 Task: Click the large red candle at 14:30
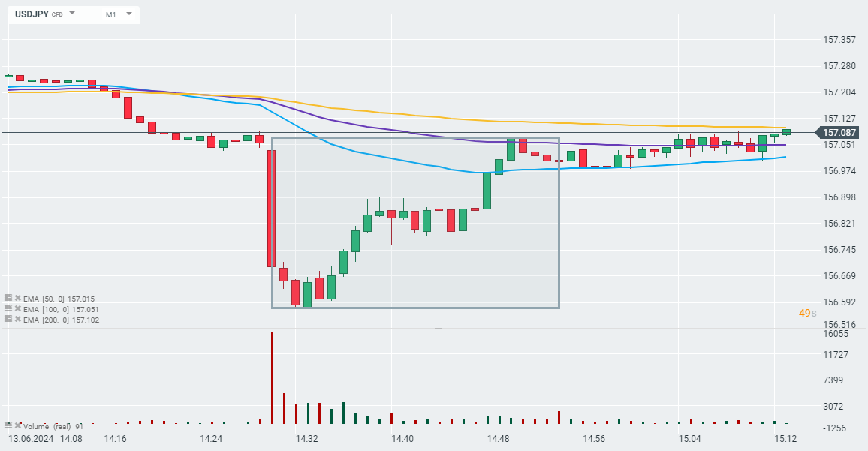tap(271, 209)
